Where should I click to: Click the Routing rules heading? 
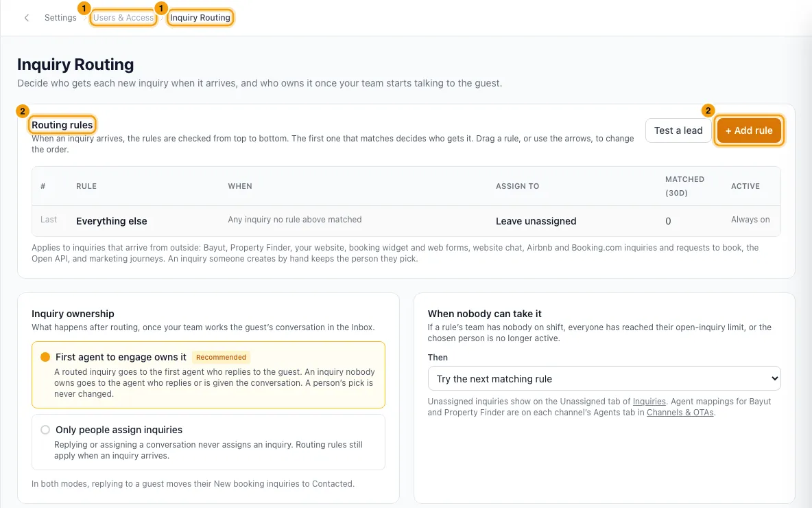click(62, 125)
